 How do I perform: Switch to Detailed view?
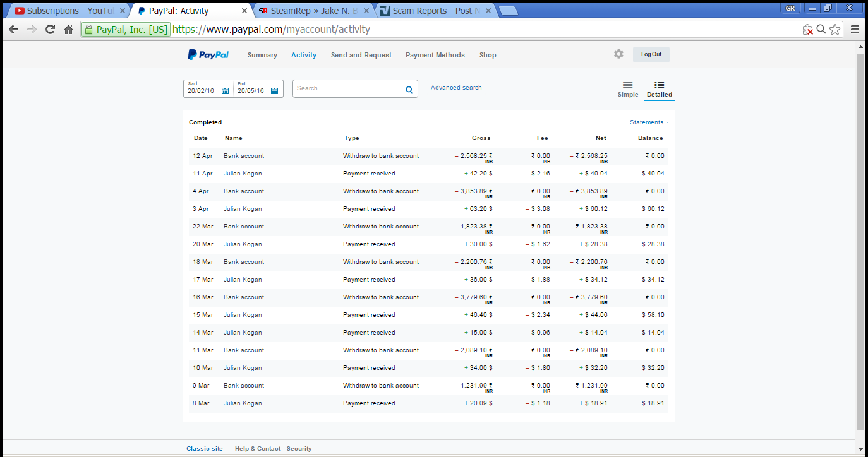point(659,89)
